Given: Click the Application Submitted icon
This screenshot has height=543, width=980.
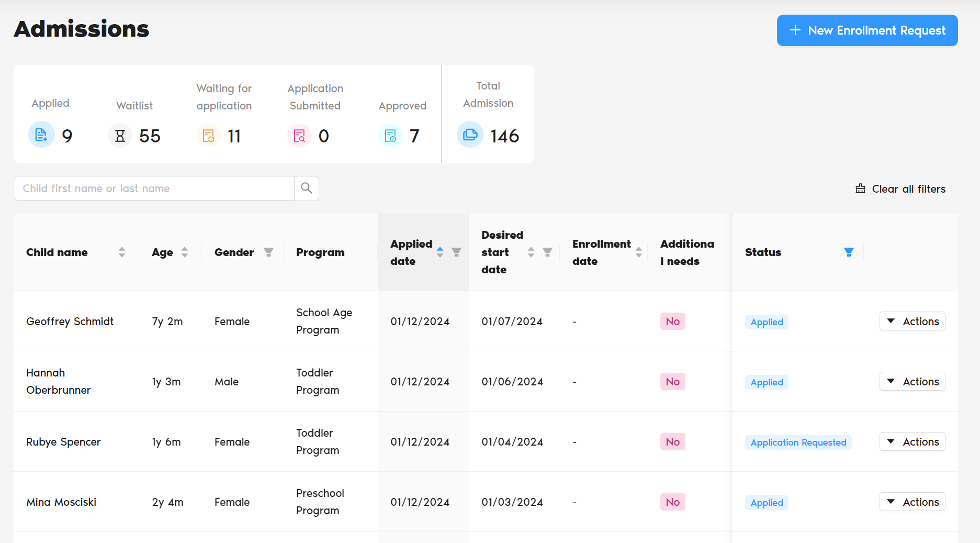Looking at the screenshot, I should pyautogui.click(x=299, y=135).
